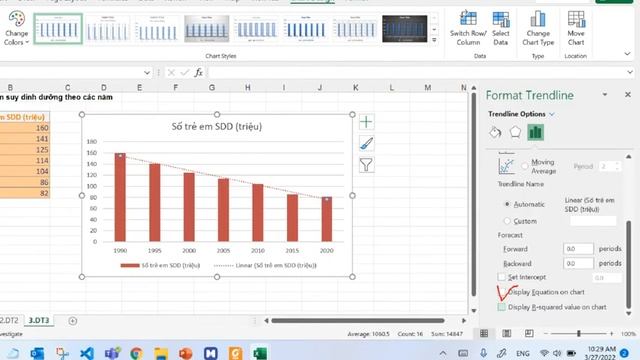Open Format Trendline pane options arrow
This screenshot has width=640, height=360.
point(605,95)
